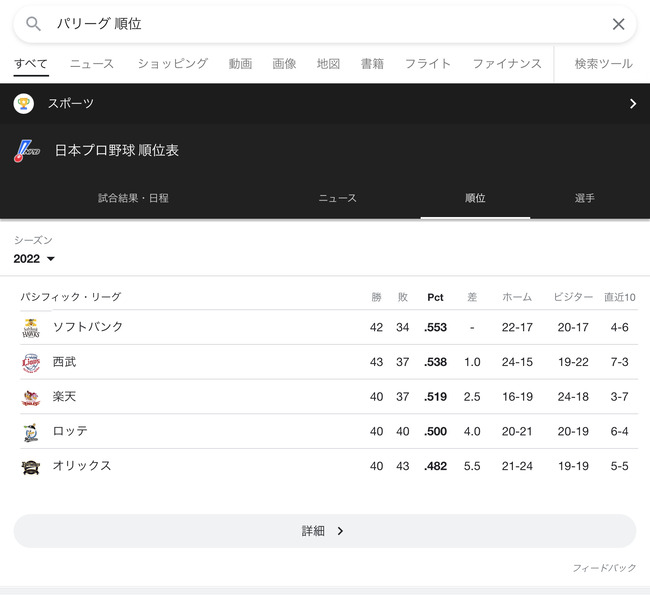The width and height of the screenshot is (650, 597).
Task: Click the 詳細 details button
Action: point(325,531)
